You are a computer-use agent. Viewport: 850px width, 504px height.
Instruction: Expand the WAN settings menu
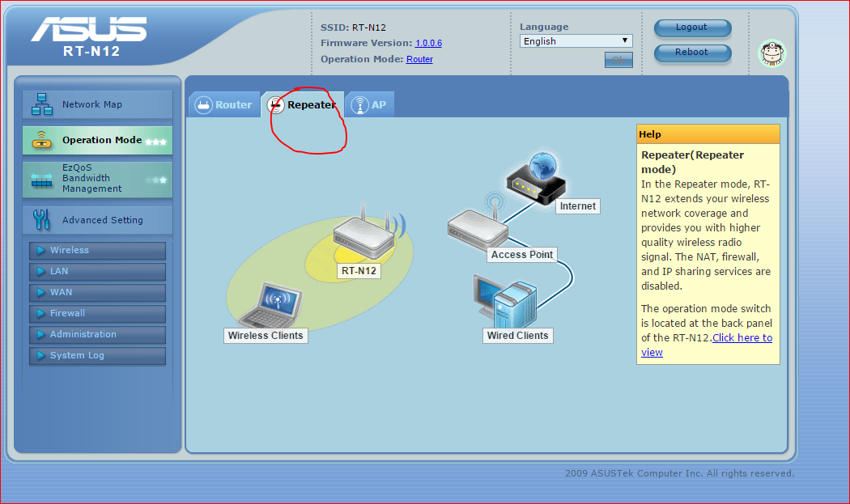coord(98,293)
